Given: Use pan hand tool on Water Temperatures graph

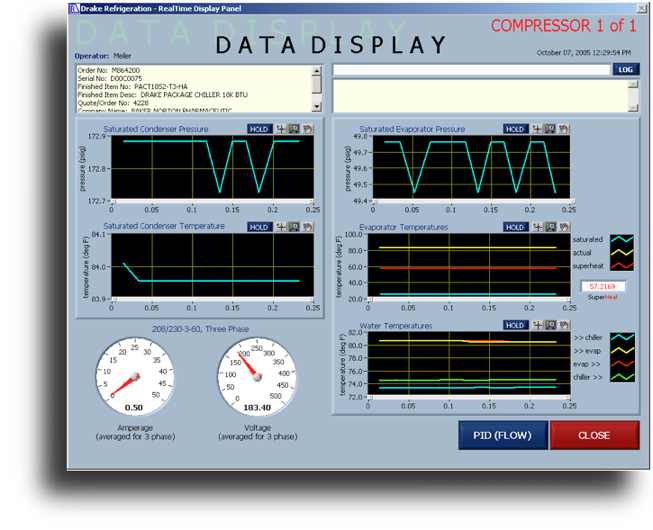Looking at the screenshot, I should [563, 325].
